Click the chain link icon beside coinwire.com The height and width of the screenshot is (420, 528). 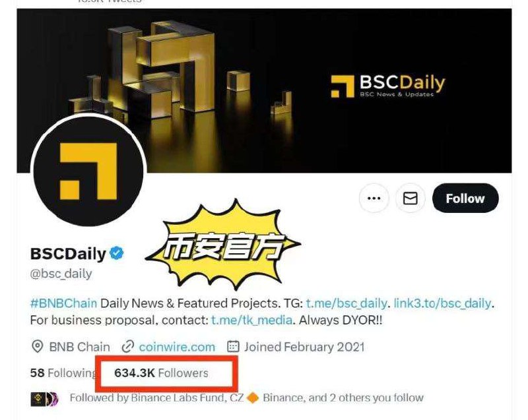[127, 347]
